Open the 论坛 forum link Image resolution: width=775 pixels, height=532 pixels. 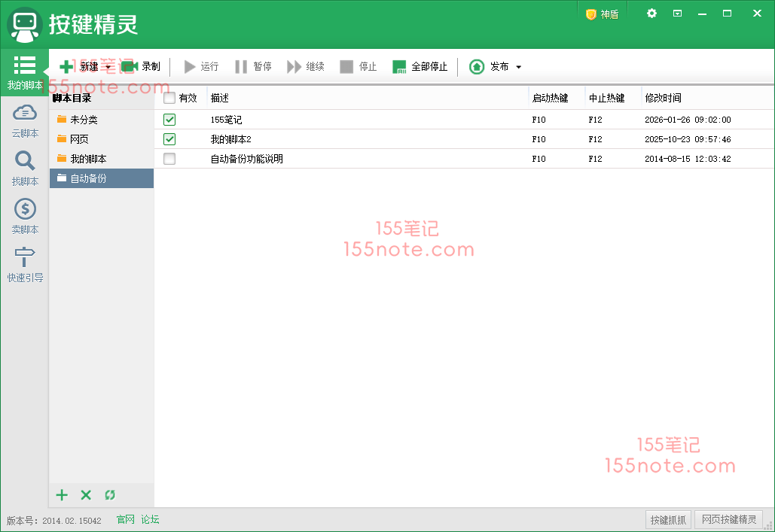point(150,519)
